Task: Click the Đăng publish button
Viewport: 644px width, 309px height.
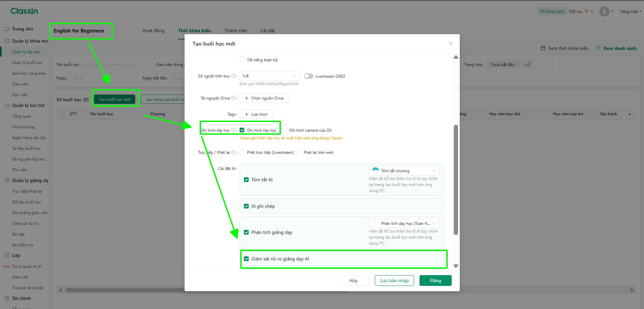Action: pos(435,281)
